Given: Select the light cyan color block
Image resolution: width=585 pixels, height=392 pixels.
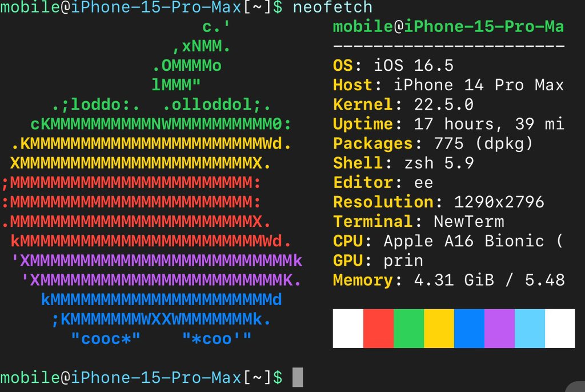Looking at the screenshot, I should [530, 329].
